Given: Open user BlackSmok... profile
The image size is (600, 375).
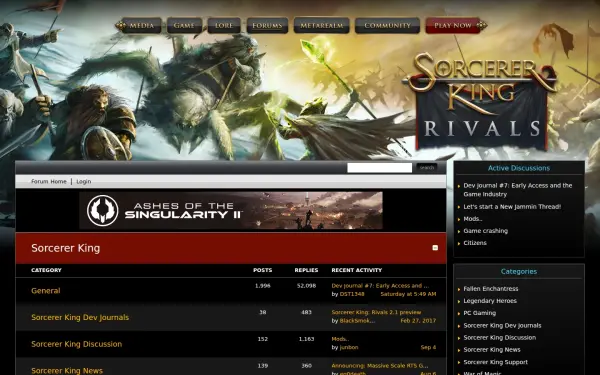Looking at the screenshot, I should [357, 321].
